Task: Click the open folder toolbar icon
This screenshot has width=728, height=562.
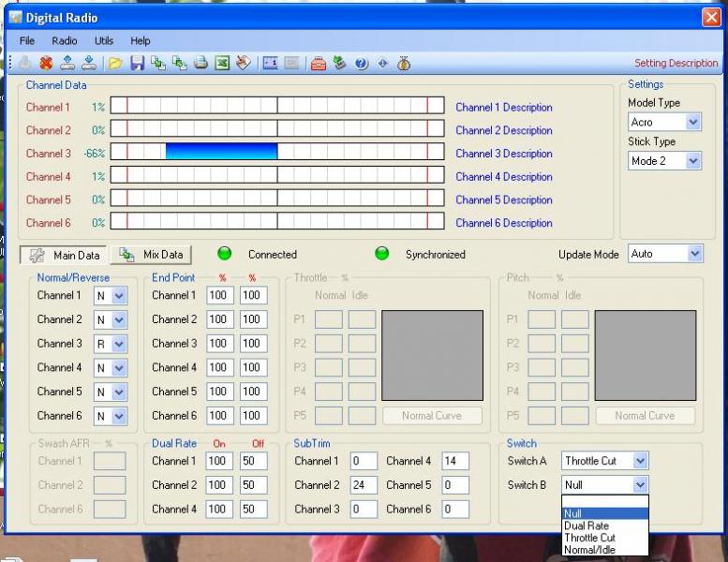Action: 115,64
